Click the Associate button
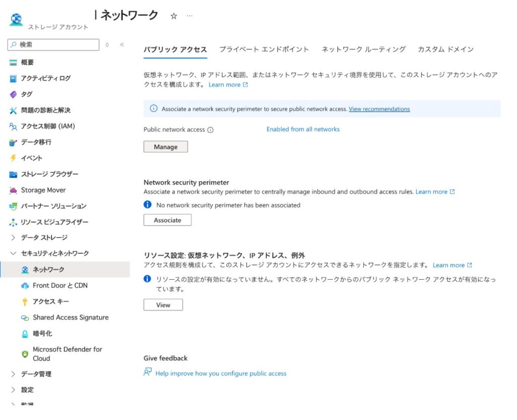The image size is (517, 420). tap(167, 221)
